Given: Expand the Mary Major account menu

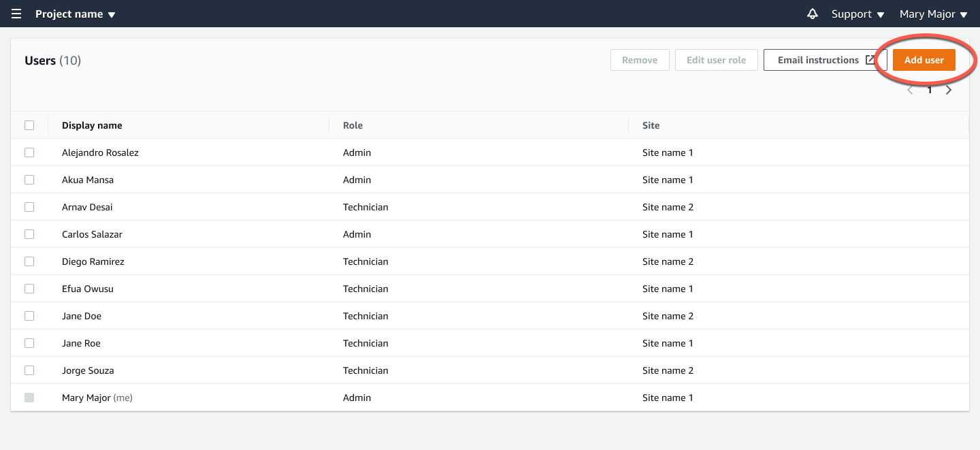Looking at the screenshot, I should point(933,14).
